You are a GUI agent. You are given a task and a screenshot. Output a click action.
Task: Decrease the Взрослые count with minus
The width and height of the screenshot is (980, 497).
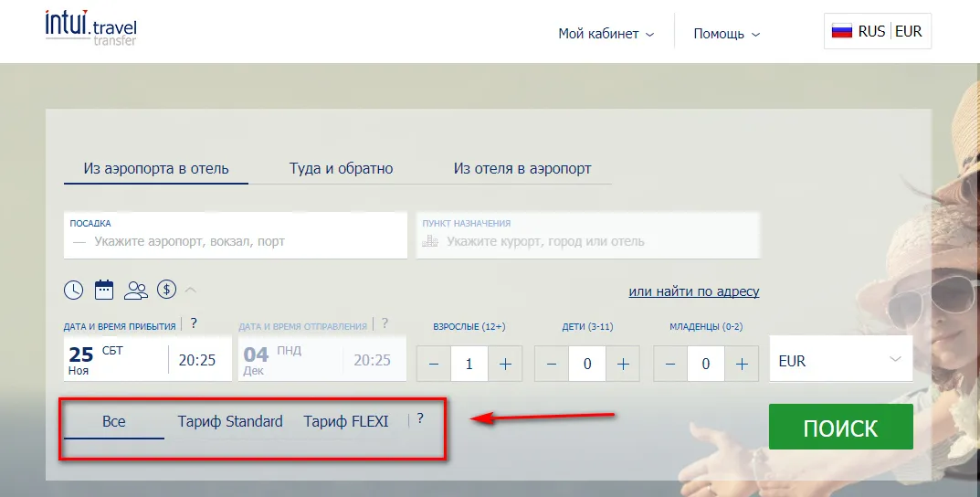[x=434, y=364]
